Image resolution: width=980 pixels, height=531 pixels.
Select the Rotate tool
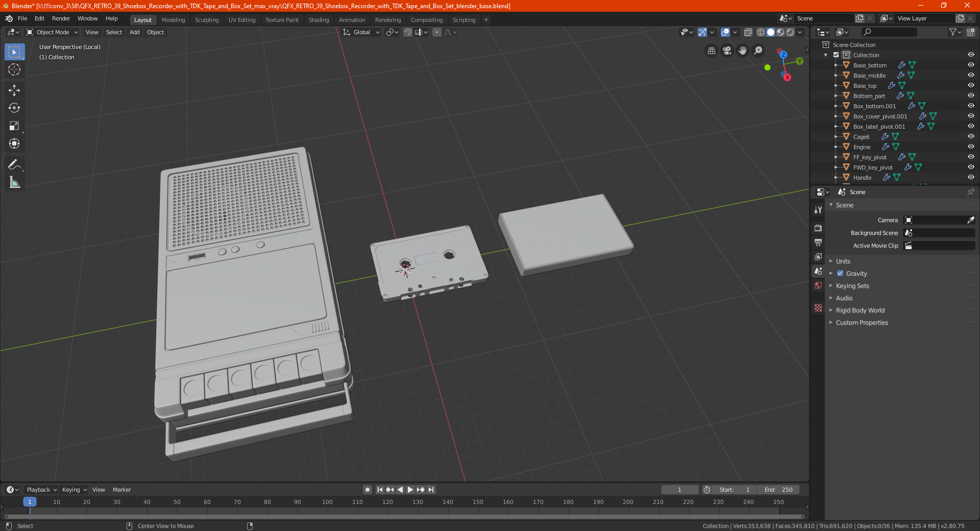pos(14,108)
